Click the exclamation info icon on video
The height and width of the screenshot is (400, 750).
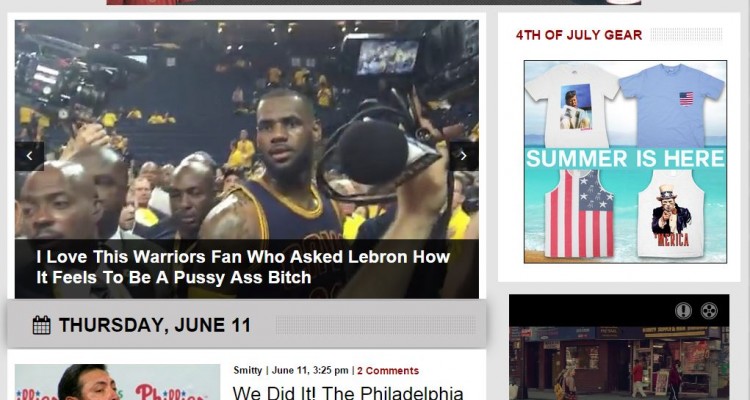coord(684,311)
